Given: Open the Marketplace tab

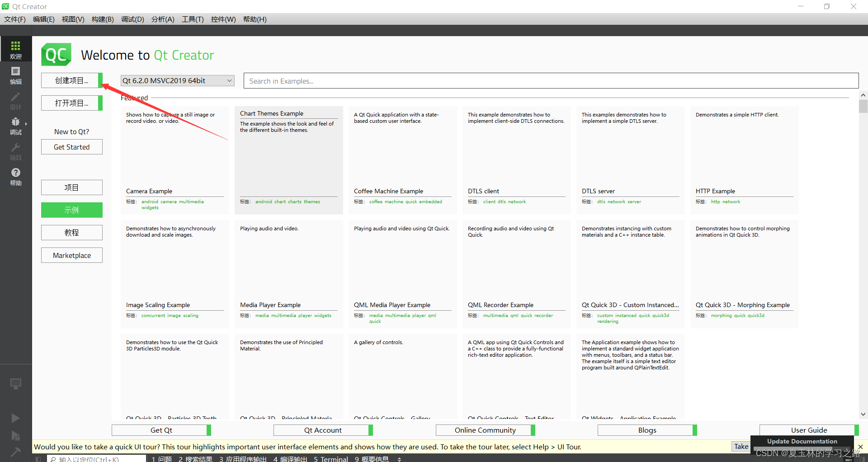Looking at the screenshot, I should pos(72,255).
